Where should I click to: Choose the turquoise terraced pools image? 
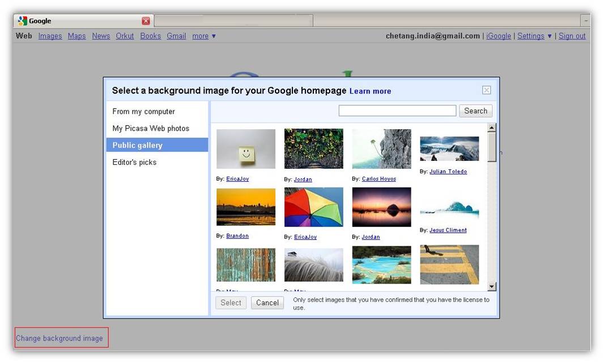click(x=381, y=265)
